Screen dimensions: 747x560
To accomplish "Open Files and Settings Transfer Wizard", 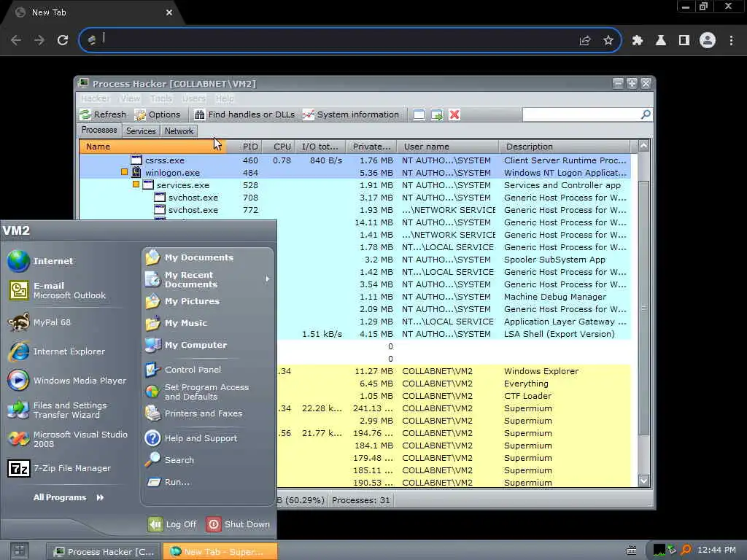I will [57, 410].
